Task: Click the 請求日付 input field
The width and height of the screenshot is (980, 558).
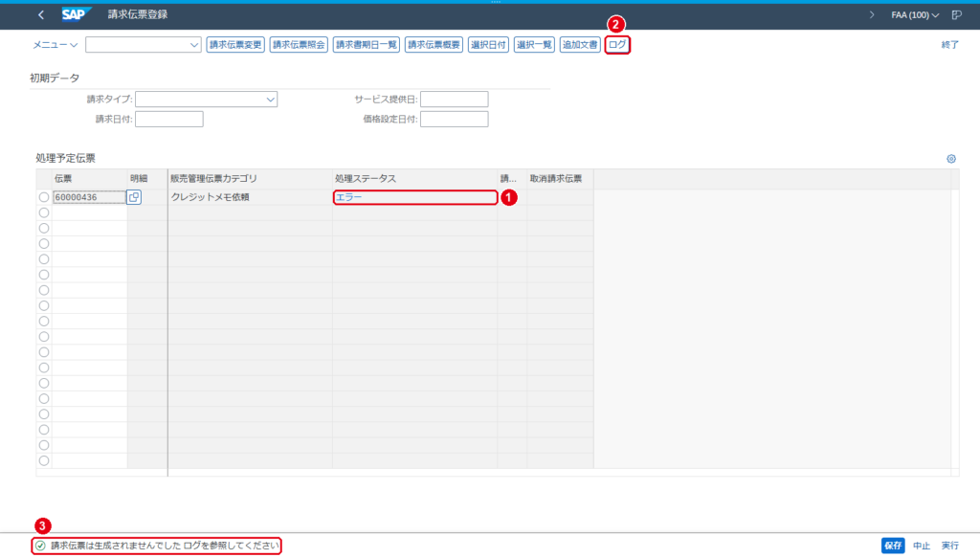Action: pyautogui.click(x=169, y=120)
